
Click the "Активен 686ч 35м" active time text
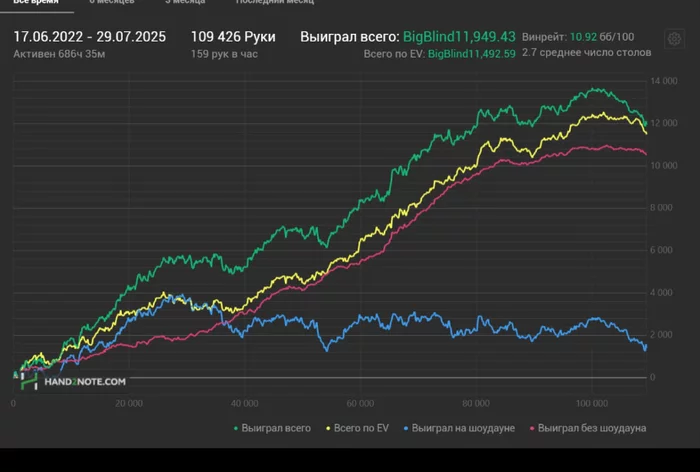pyautogui.click(x=59, y=54)
